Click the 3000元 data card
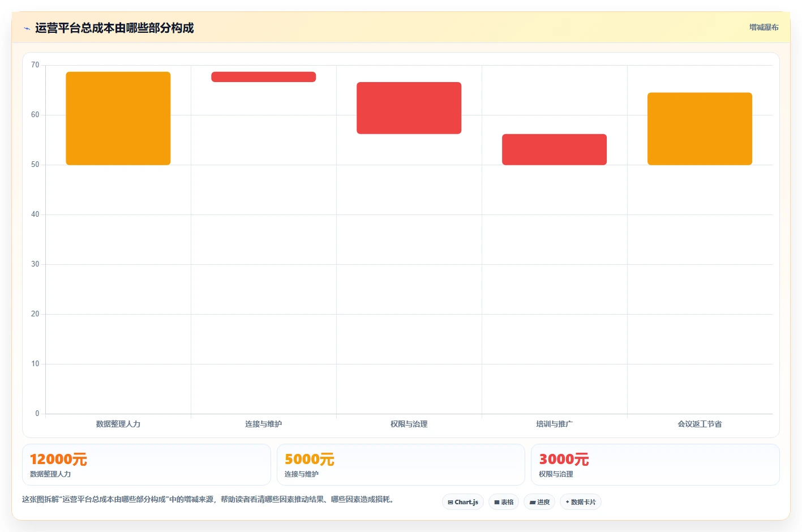 (x=655, y=465)
